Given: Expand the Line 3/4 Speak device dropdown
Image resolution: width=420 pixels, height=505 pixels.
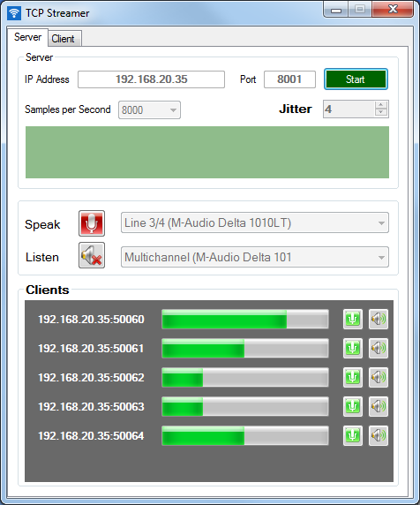Looking at the screenshot, I should [x=255, y=222].
